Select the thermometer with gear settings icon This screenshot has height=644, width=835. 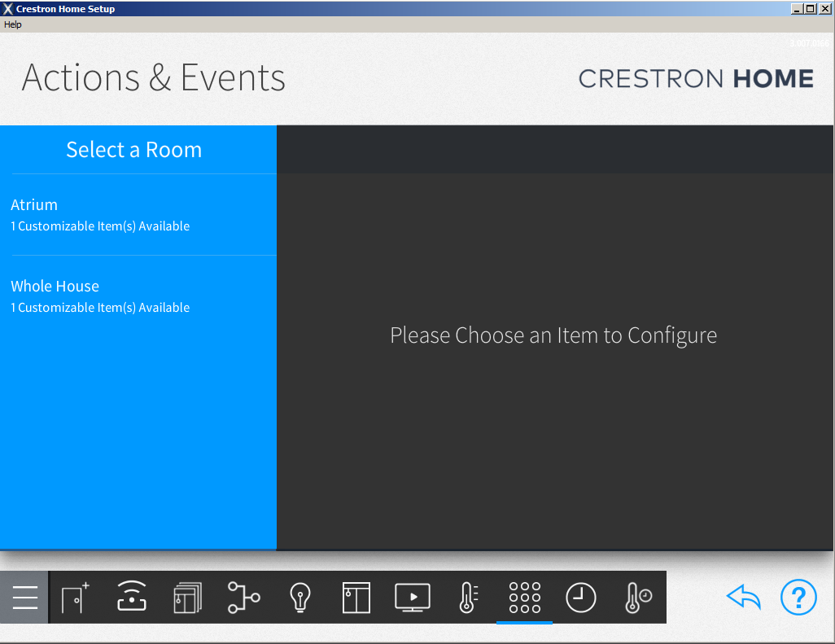(636, 597)
